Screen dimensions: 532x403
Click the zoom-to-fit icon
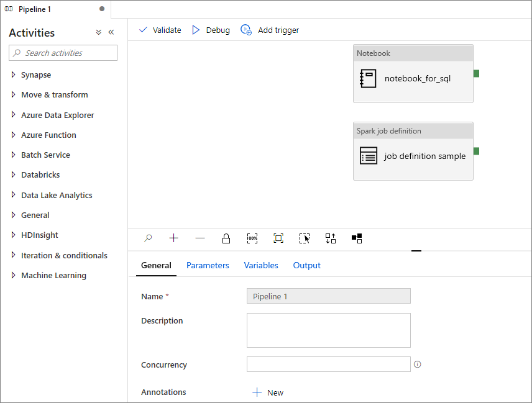tap(278, 238)
